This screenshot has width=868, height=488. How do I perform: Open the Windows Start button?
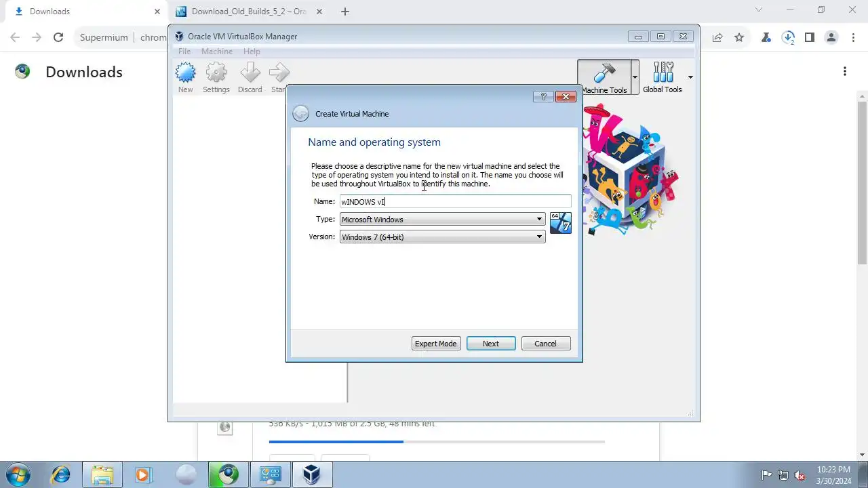pyautogui.click(x=18, y=474)
